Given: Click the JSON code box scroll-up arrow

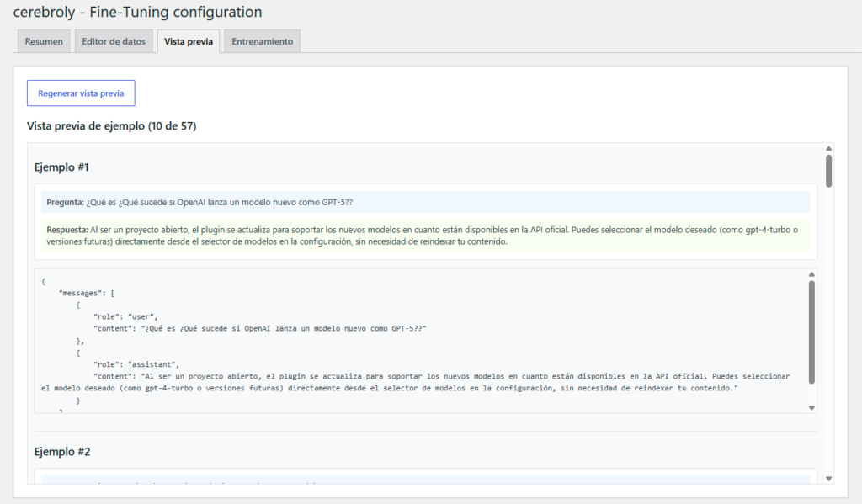Looking at the screenshot, I should pos(811,274).
